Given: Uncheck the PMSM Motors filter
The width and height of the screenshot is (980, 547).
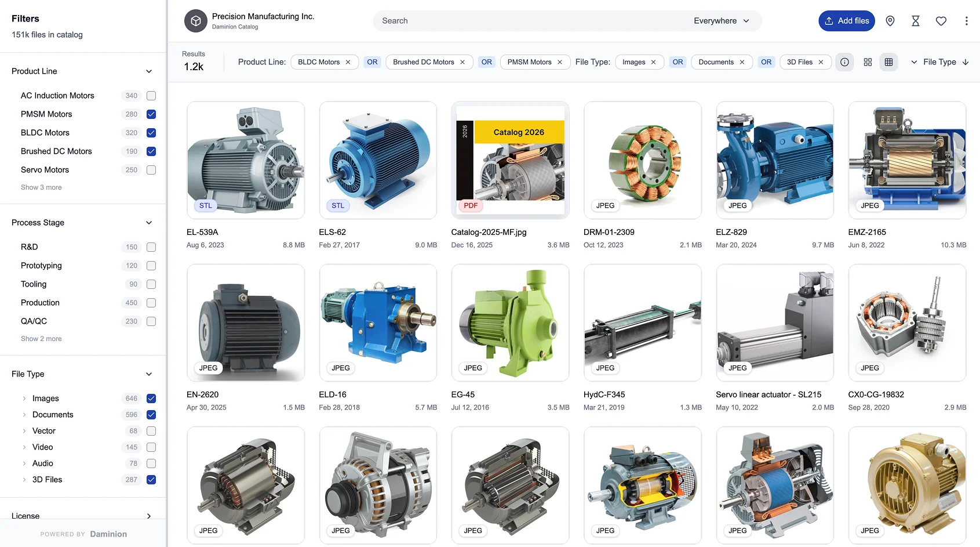Looking at the screenshot, I should (151, 114).
